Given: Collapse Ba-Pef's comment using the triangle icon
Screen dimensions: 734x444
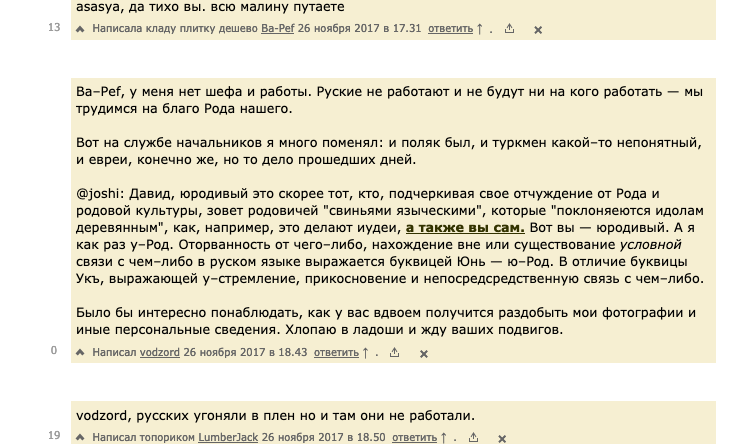Looking at the screenshot, I should coord(81,29).
